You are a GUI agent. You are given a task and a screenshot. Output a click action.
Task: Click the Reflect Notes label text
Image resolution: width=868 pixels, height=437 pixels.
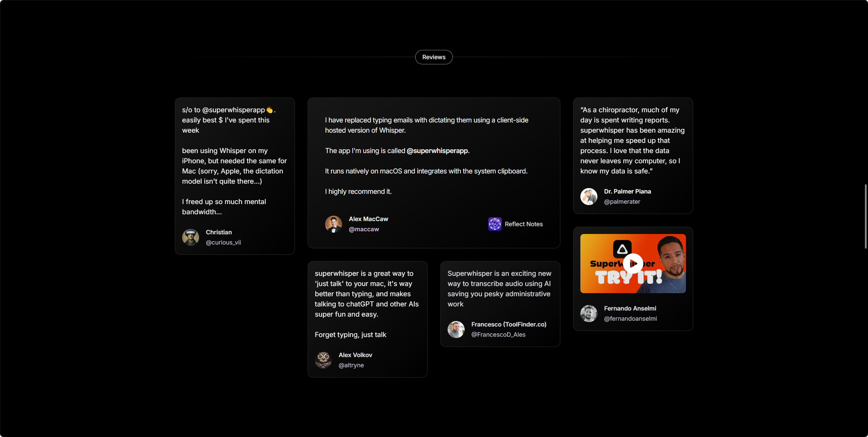point(524,224)
